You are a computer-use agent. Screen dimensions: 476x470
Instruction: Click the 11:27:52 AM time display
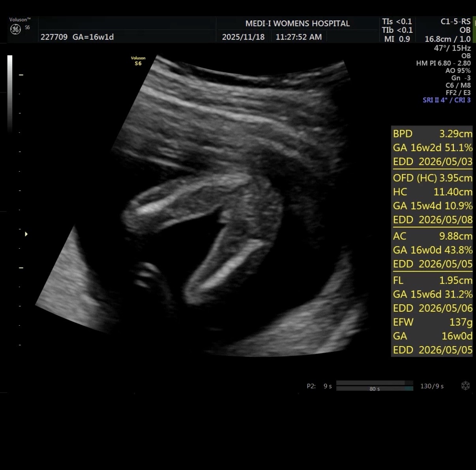(x=298, y=37)
